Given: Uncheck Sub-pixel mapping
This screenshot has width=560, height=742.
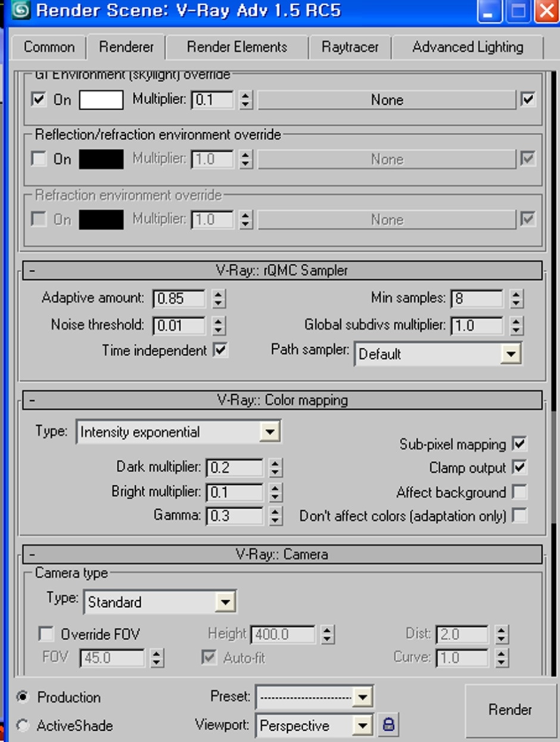Looking at the screenshot, I should 519,444.
